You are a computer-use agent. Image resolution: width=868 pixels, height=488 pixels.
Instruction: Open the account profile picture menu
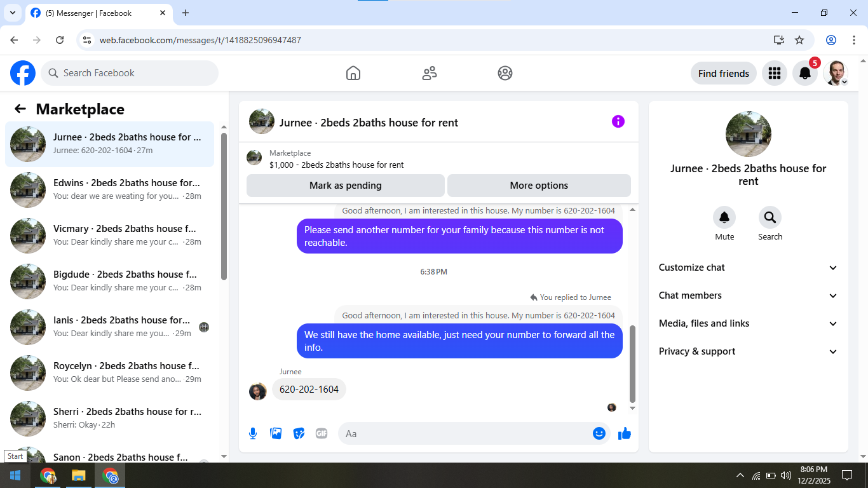coord(836,73)
